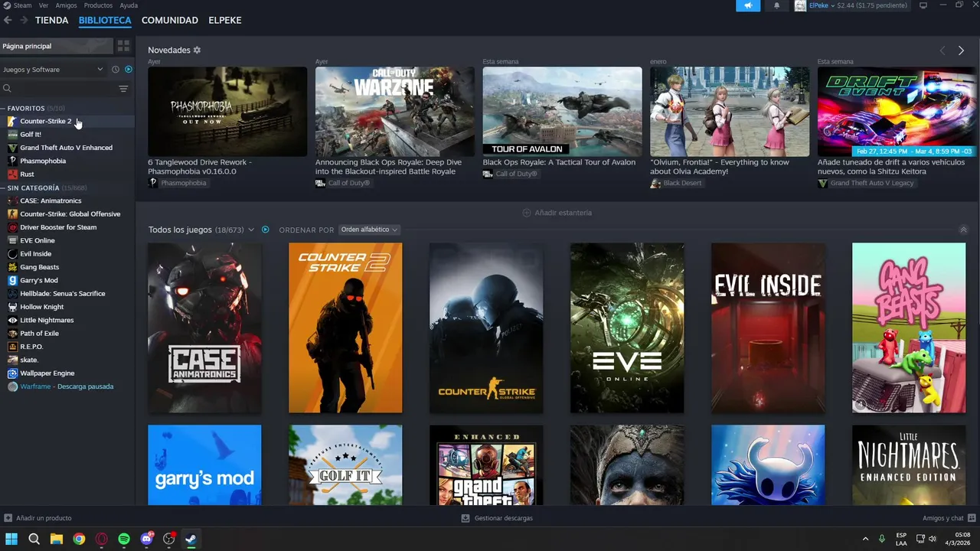980x551 pixels.
Task: Open the Evil Inside game cover
Action: click(768, 328)
